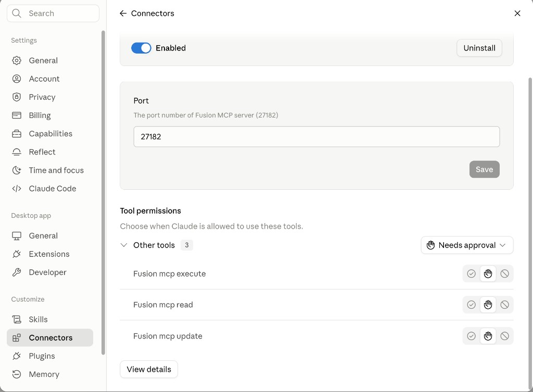533x392 pixels.
Task: Click the Connectors blocks icon
Action: [x=17, y=338]
